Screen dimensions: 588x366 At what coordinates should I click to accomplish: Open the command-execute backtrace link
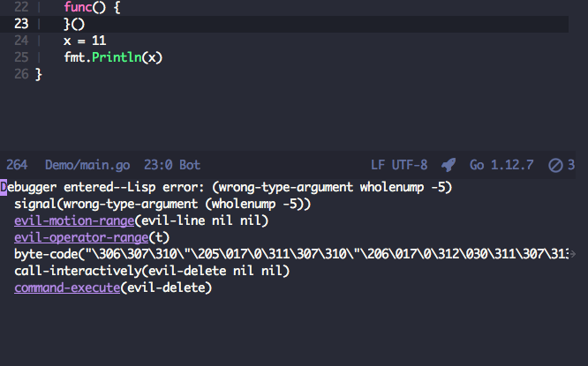[67, 288]
